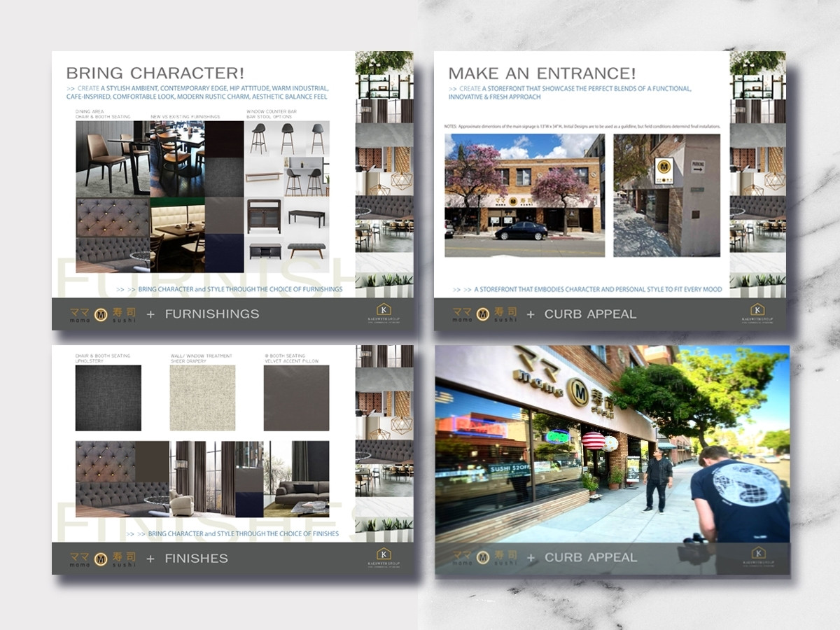Click the red paper lantern in the storefront window

pyautogui.click(x=593, y=440)
